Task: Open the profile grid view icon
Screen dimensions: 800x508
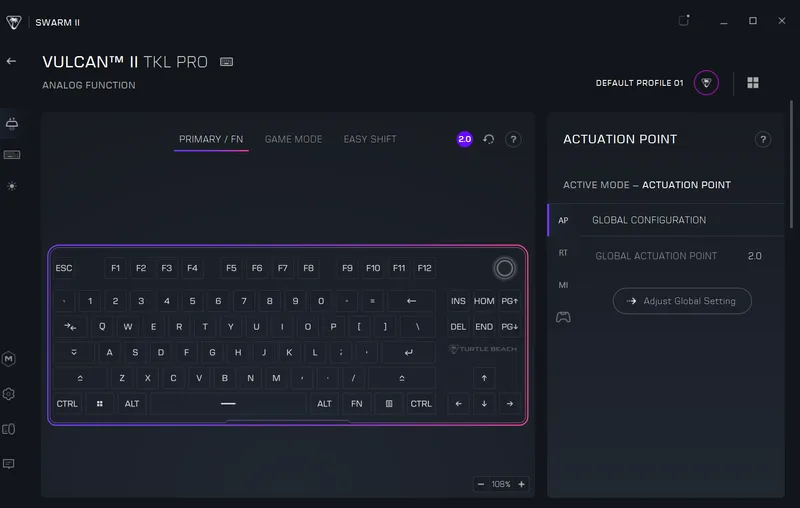Action: pyautogui.click(x=753, y=83)
